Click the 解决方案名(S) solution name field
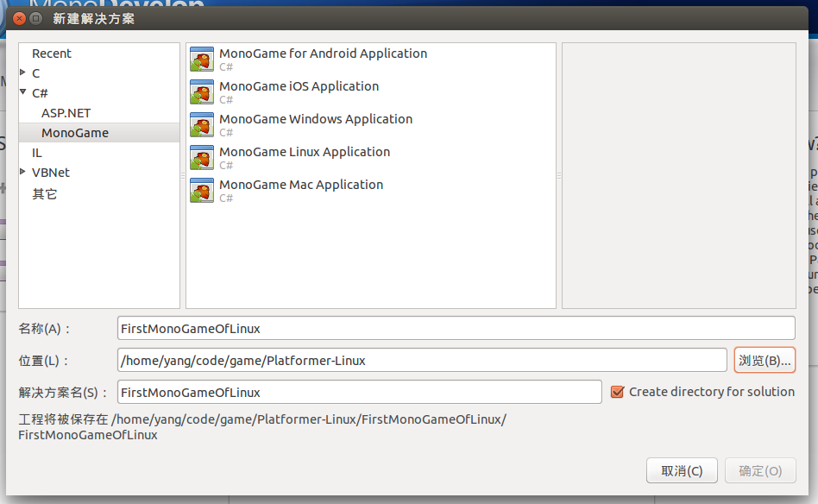This screenshot has height=504, width=818. (x=360, y=392)
